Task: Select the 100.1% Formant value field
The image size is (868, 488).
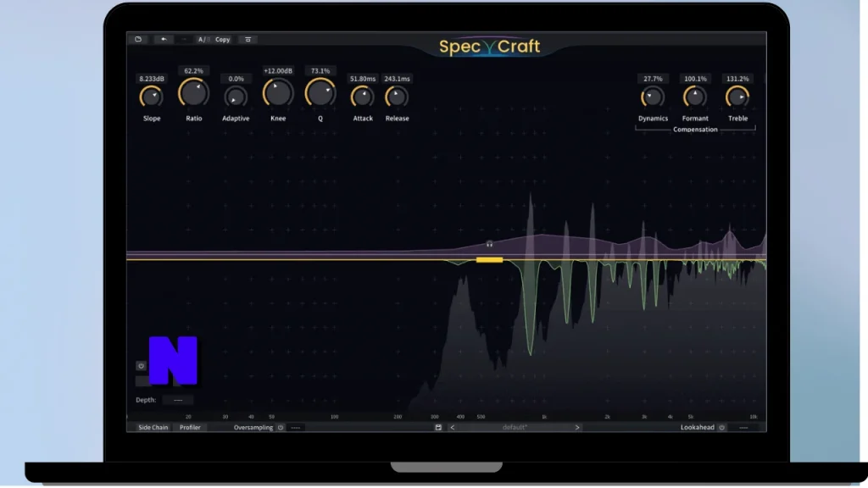Action: [x=695, y=79]
